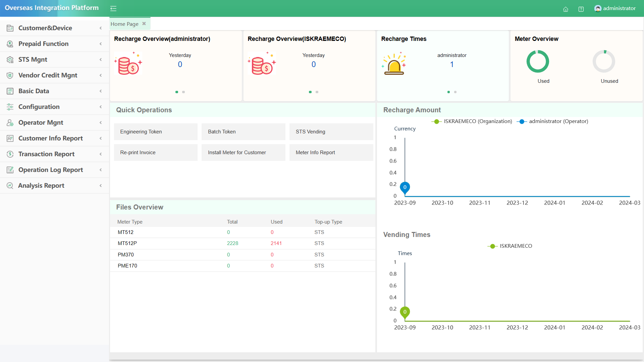Screen dimensions: 644x362
Task: Open the Prepaid Function menu
Action: point(54,44)
